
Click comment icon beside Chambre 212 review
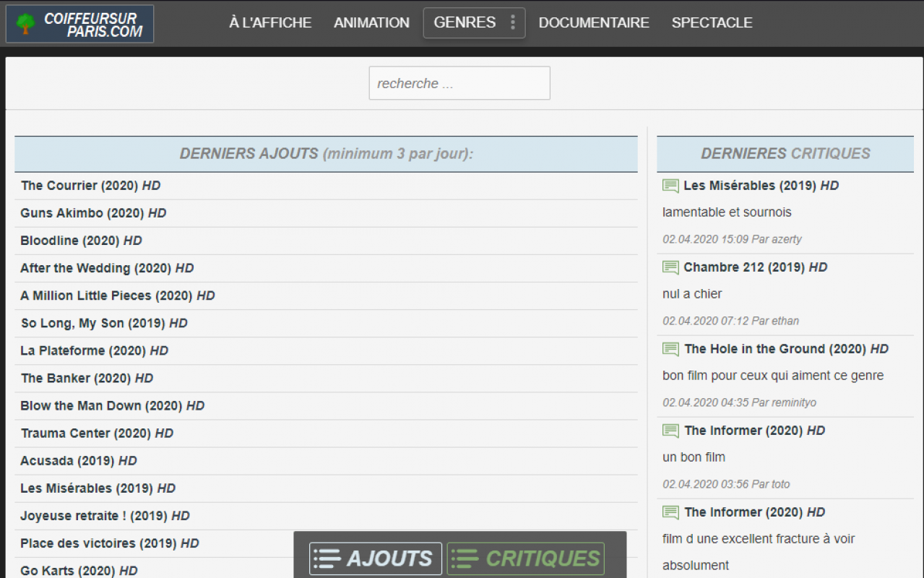[670, 267]
